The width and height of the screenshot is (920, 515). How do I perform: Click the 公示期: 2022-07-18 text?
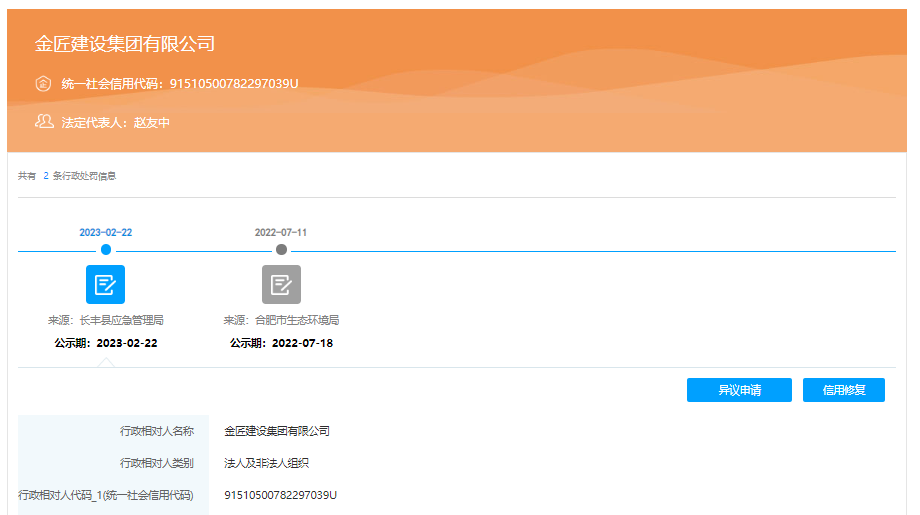click(282, 343)
